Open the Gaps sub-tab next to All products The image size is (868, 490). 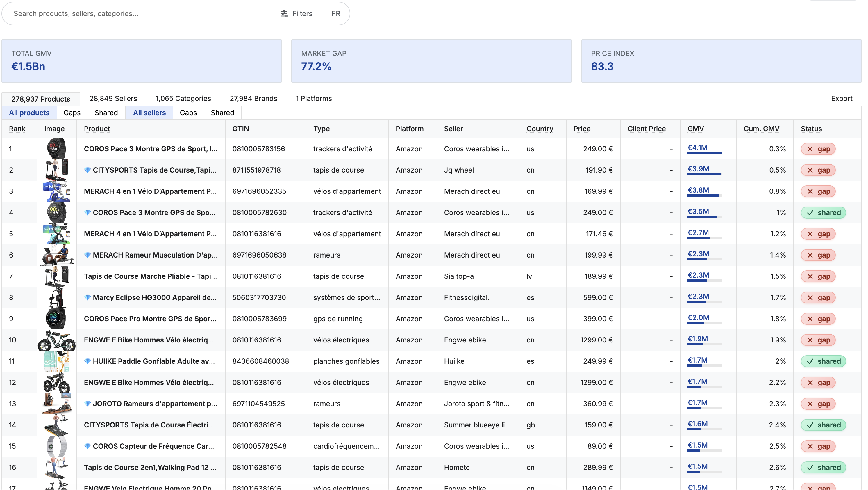(x=72, y=113)
